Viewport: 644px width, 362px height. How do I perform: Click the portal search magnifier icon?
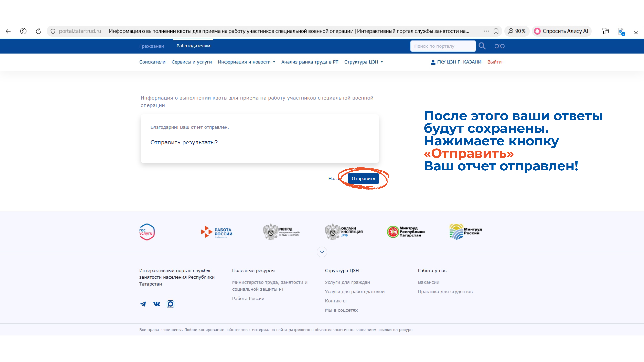pos(482,46)
